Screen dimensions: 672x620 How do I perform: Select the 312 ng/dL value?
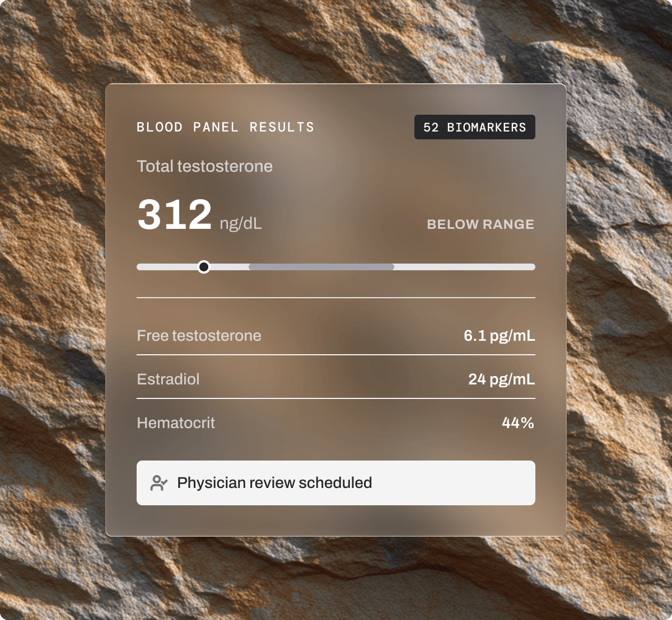click(x=199, y=215)
